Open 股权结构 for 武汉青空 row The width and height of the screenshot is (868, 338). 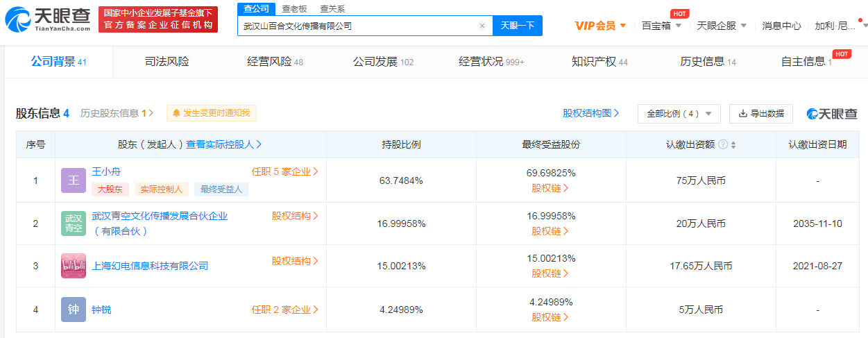click(x=295, y=216)
